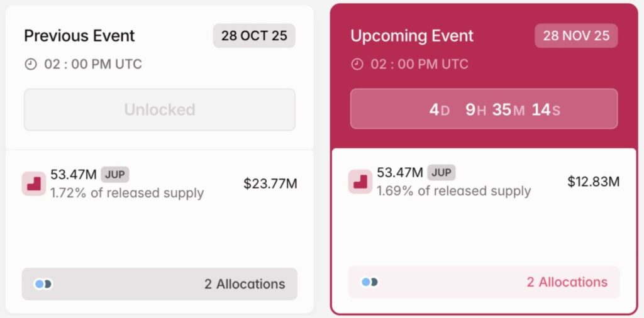Screen dimensions: 644x318
Task: Click the allocation dots icon in Previous Event
Action: tap(43, 284)
